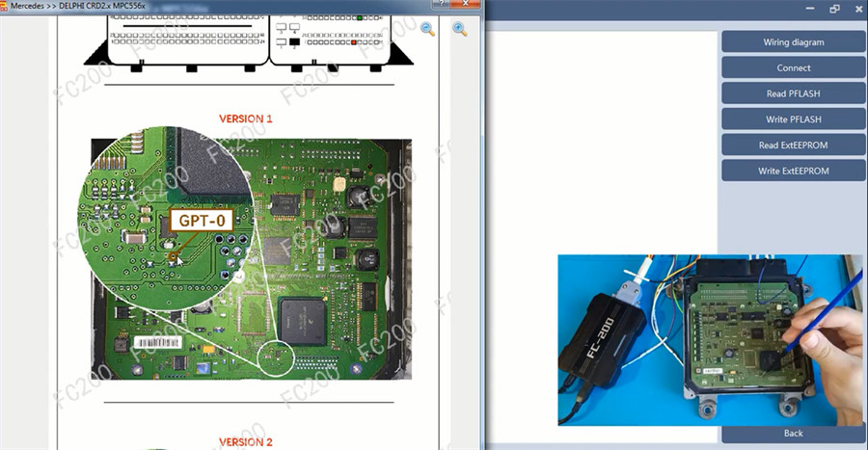This screenshot has width=868, height=450.
Task: Click the VERSION 1 heading
Action: (x=245, y=119)
